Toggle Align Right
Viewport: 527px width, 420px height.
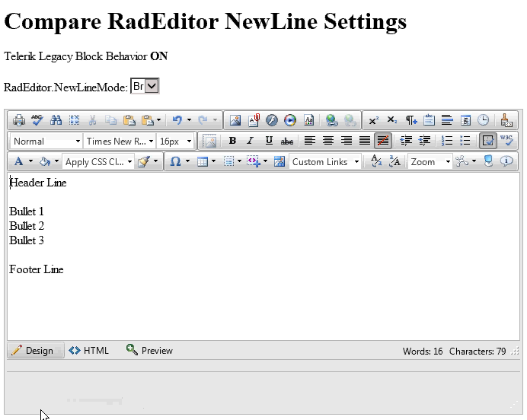tap(347, 141)
